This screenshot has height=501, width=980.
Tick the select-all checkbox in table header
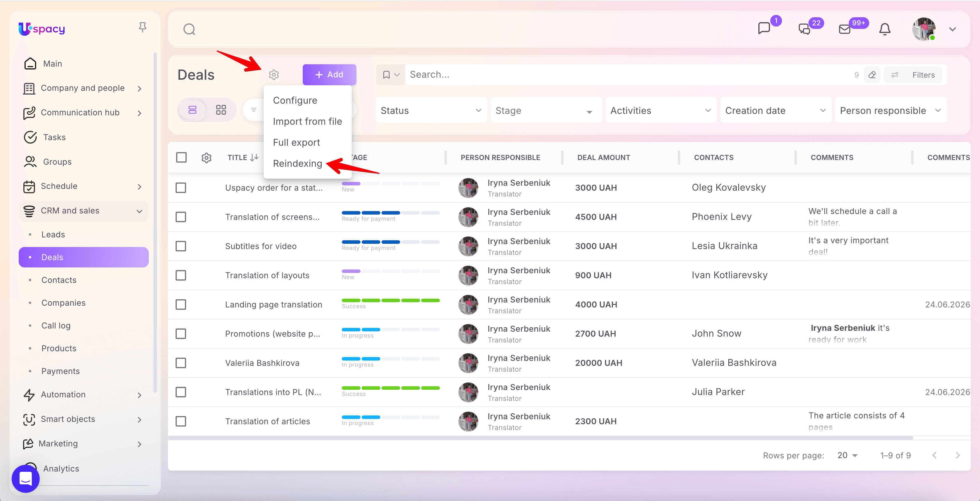tap(181, 157)
